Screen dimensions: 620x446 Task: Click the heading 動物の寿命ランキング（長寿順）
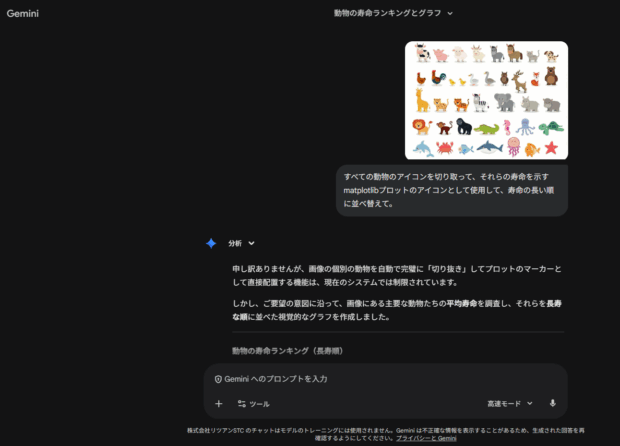[x=286, y=351]
